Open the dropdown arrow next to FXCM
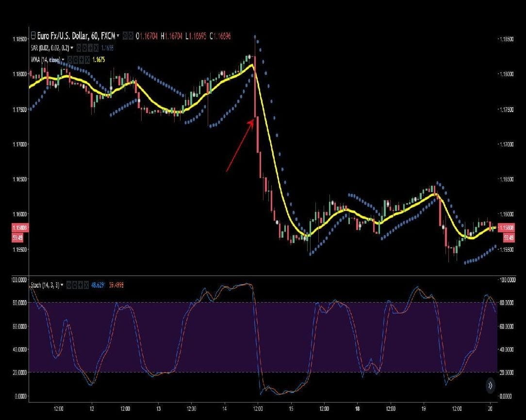Viewport: 526px width, 420px height. click(117, 36)
